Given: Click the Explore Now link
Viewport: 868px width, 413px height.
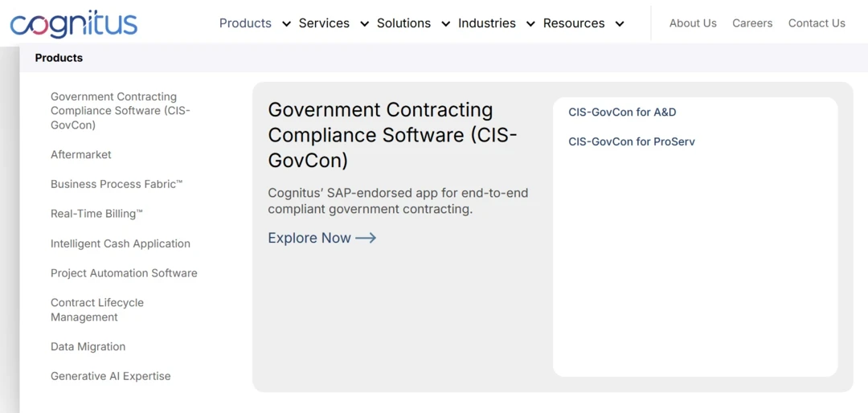Looking at the screenshot, I should click(309, 238).
